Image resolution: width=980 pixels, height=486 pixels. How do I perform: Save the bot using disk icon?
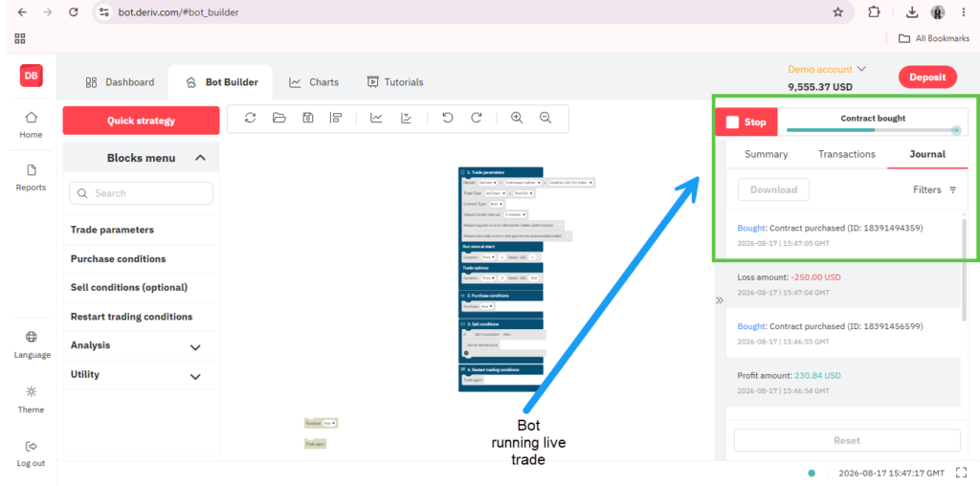tap(307, 118)
